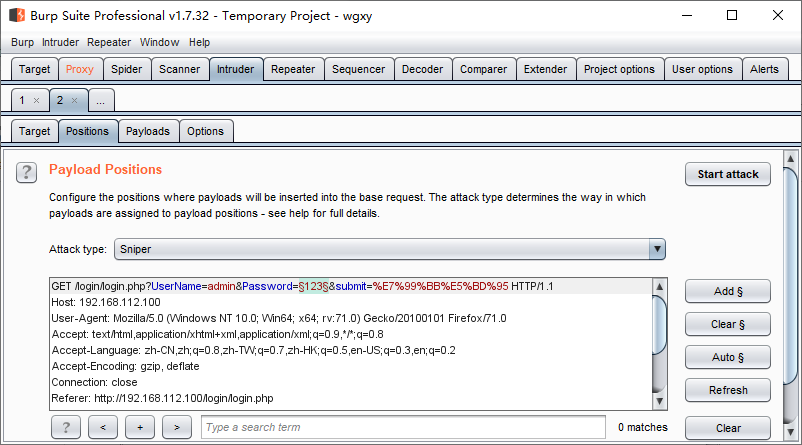The image size is (802, 445).
Task: Switch to the Extender tab
Action: (545, 69)
